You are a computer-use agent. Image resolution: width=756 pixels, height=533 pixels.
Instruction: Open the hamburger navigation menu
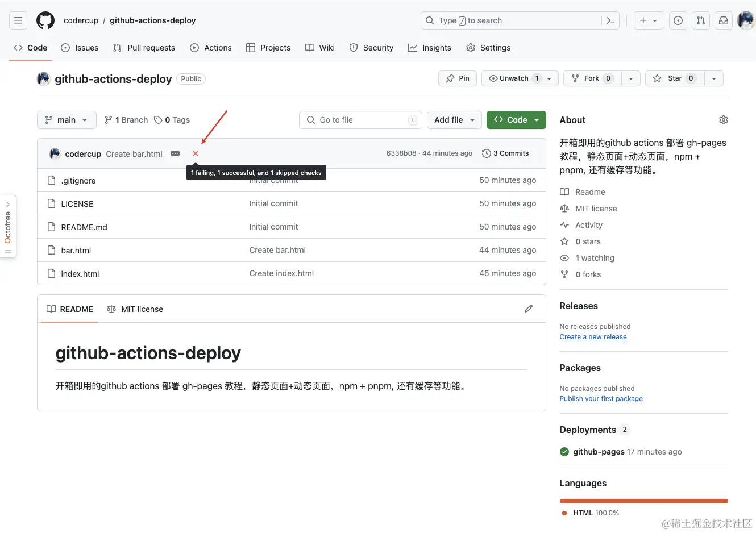18,20
